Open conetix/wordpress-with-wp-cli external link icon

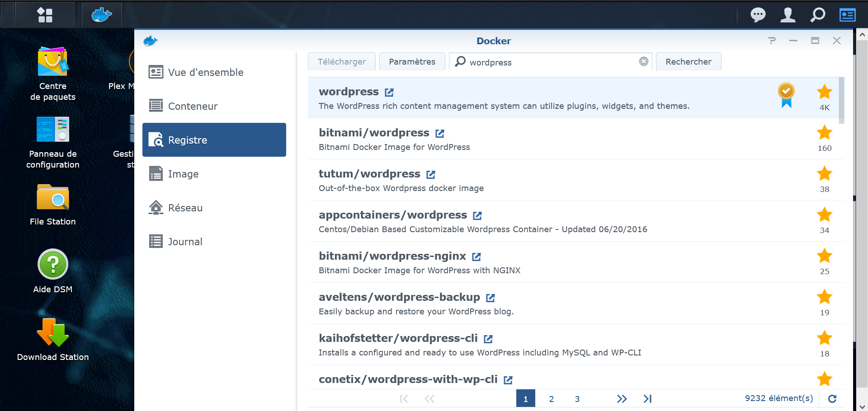(x=508, y=380)
